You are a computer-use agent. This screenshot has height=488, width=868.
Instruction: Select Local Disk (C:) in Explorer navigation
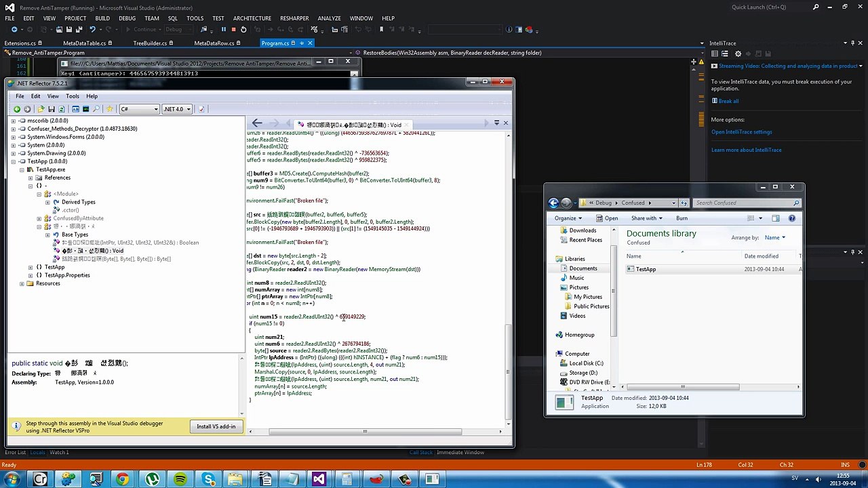click(x=586, y=363)
